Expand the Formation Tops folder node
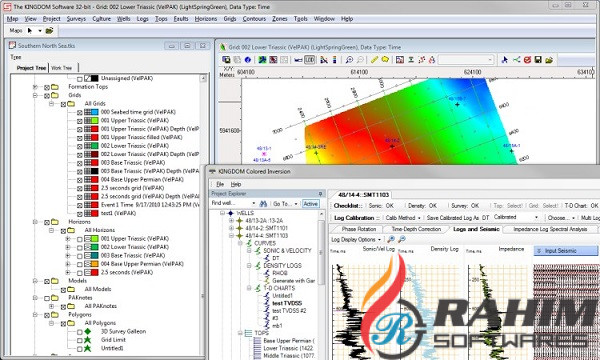Viewport: 600px width, 360px height. tap(35, 87)
